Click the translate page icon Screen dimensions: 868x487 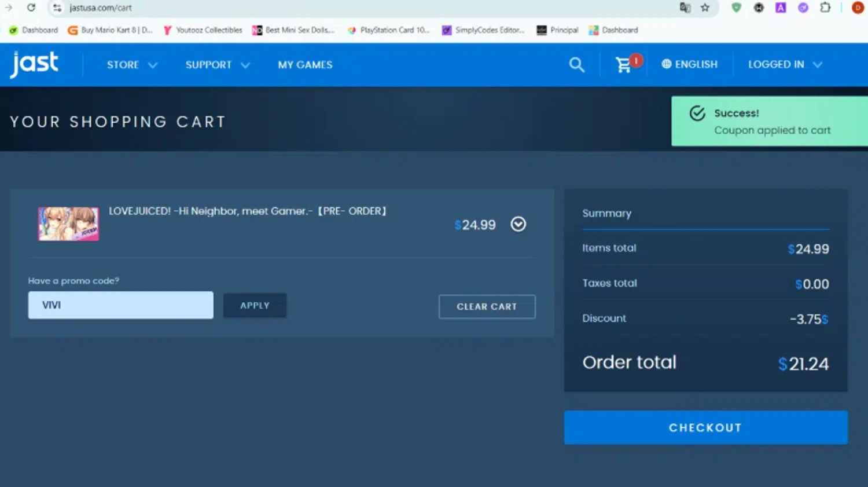point(685,8)
